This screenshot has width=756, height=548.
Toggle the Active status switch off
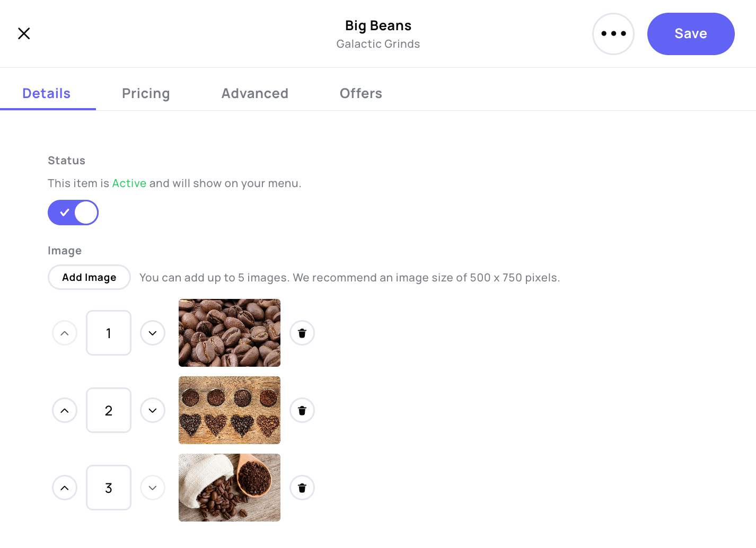click(73, 213)
